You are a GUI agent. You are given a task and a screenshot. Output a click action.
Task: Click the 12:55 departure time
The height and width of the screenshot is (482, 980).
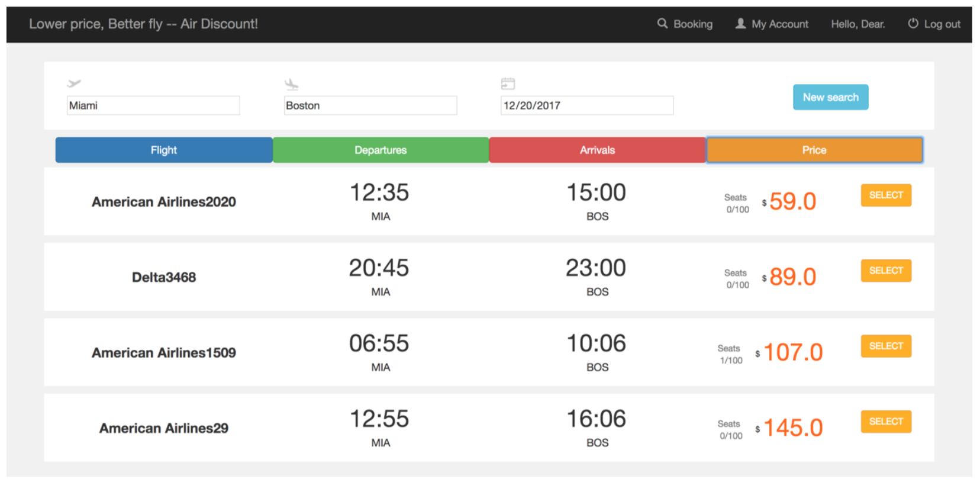click(379, 419)
